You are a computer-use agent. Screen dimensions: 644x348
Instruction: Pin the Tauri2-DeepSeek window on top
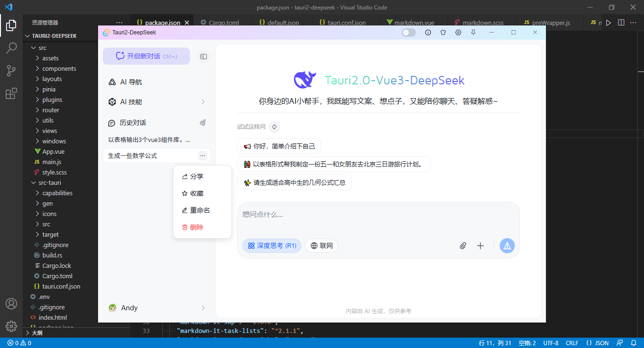[473, 33]
